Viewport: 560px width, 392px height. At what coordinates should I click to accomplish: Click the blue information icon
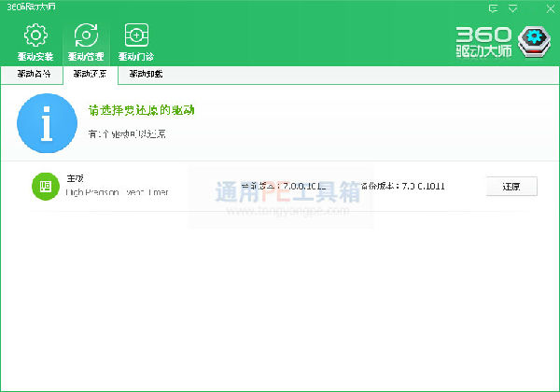pyautogui.click(x=47, y=123)
